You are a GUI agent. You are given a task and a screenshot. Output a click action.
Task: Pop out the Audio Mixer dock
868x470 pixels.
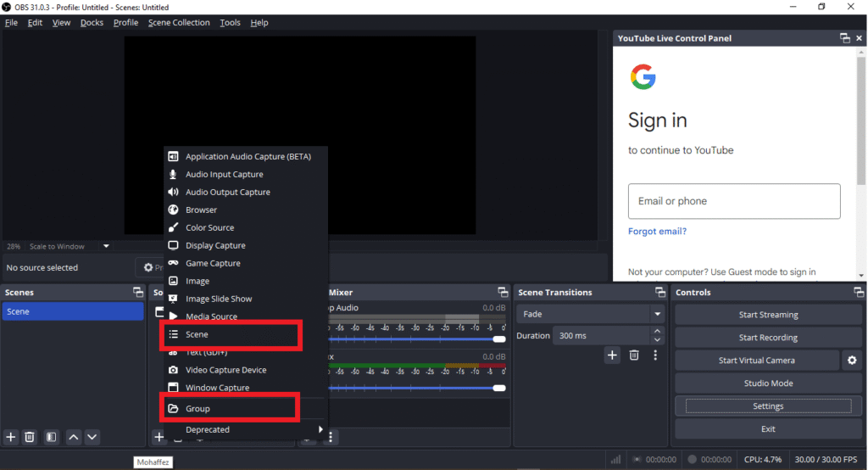point(503,292)
